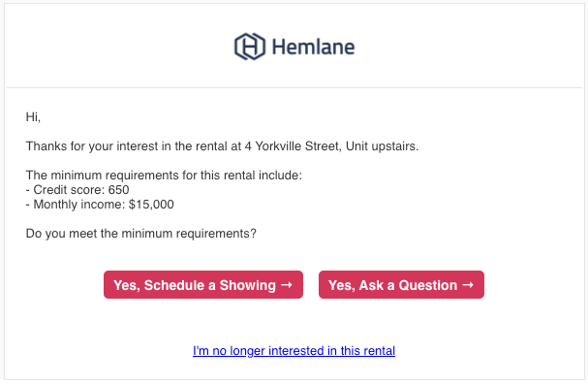Click the arrow in Schedule a Showing button
This screenshot has height=384, width=588.
[287, 285]
